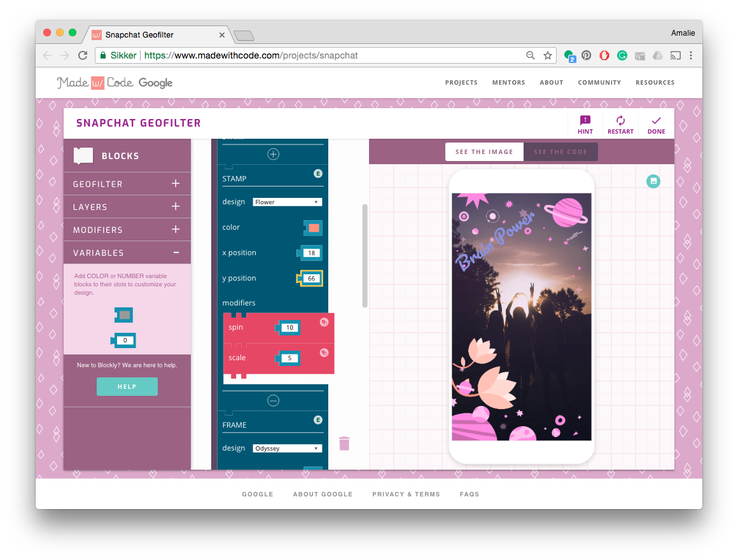Edit the y position value 66
This screenshot has width=738, height=560.
[x=311, y=278]
